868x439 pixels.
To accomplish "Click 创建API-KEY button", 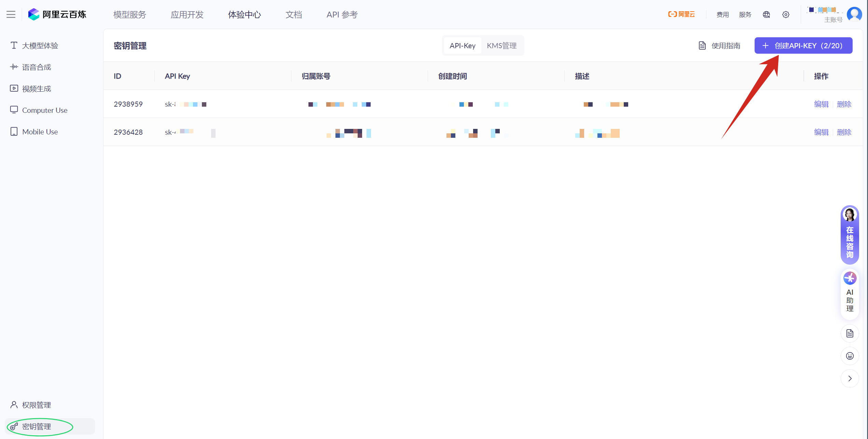I will 803,45.
